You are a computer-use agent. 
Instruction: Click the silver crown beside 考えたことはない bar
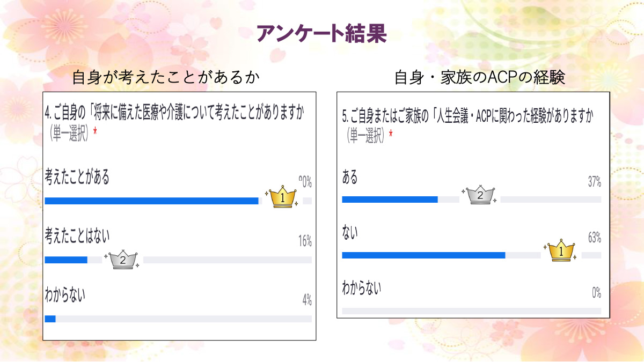pos(123,260)
